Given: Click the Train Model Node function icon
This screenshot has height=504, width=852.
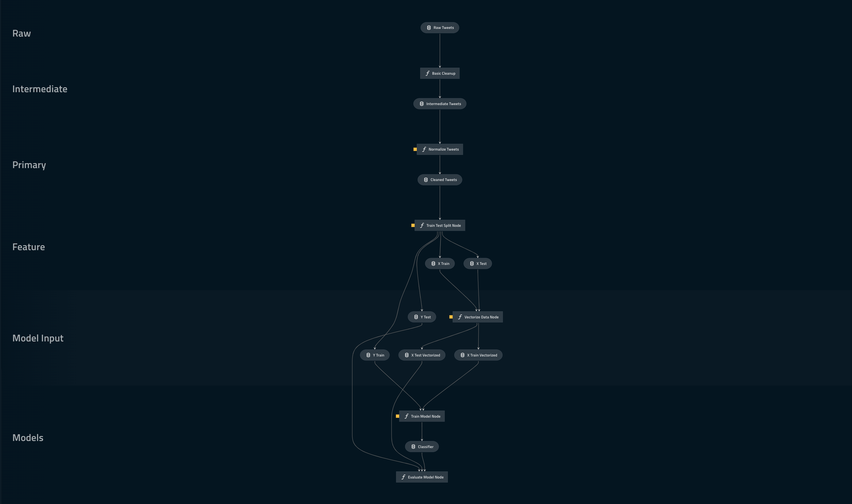Looking at the screenshot, I should click(406, 416).
